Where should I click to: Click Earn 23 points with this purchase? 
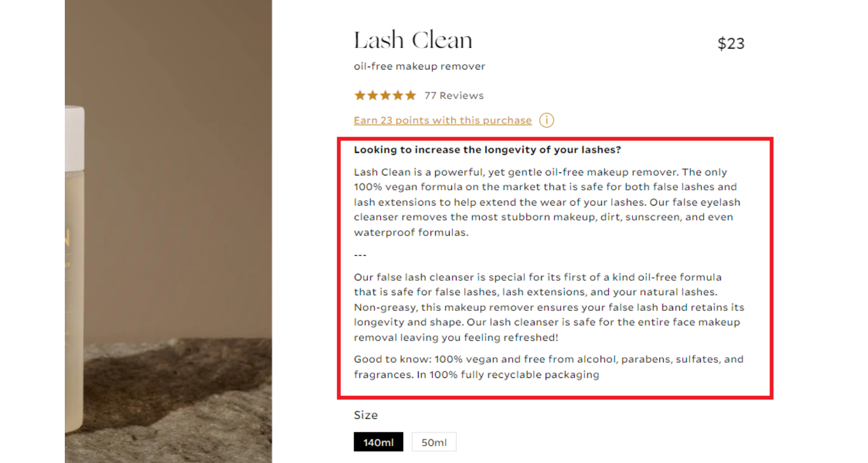coord(443,120)
